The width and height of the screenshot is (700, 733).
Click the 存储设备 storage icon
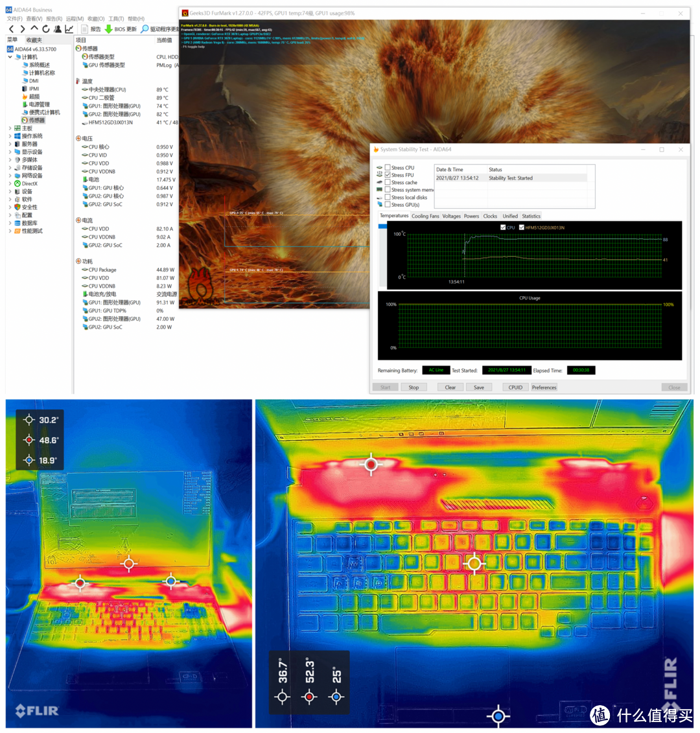click(17, 168)
